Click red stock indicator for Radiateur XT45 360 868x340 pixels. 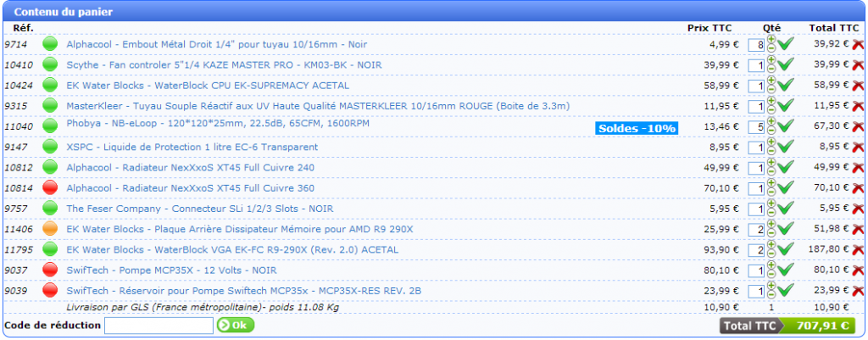pyautogui.click(x=50, y=188)
